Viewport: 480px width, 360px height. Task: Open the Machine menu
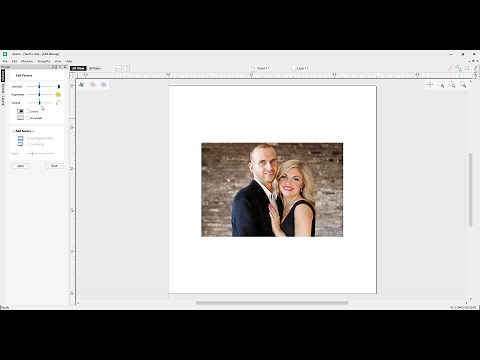coord(27,61)
